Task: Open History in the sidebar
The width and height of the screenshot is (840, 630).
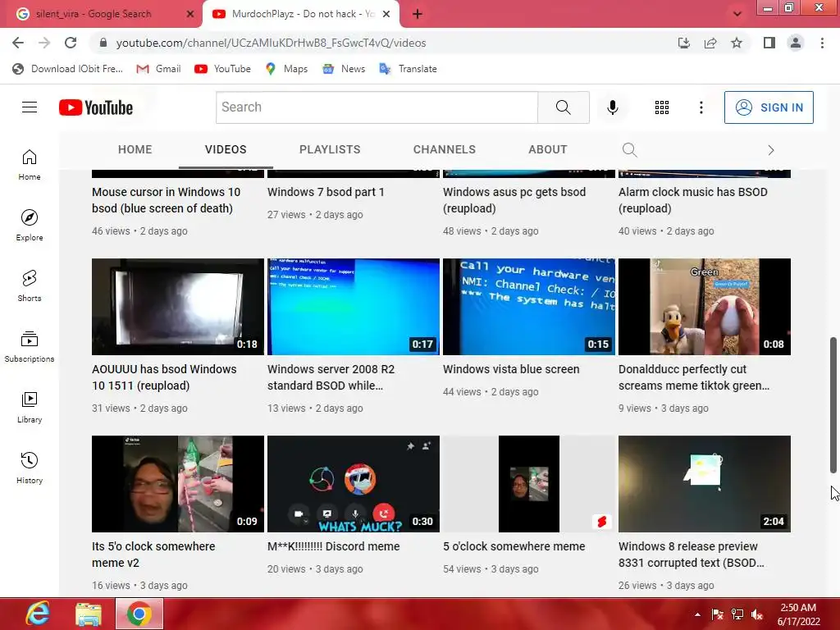Action: (x=30, y=468)
